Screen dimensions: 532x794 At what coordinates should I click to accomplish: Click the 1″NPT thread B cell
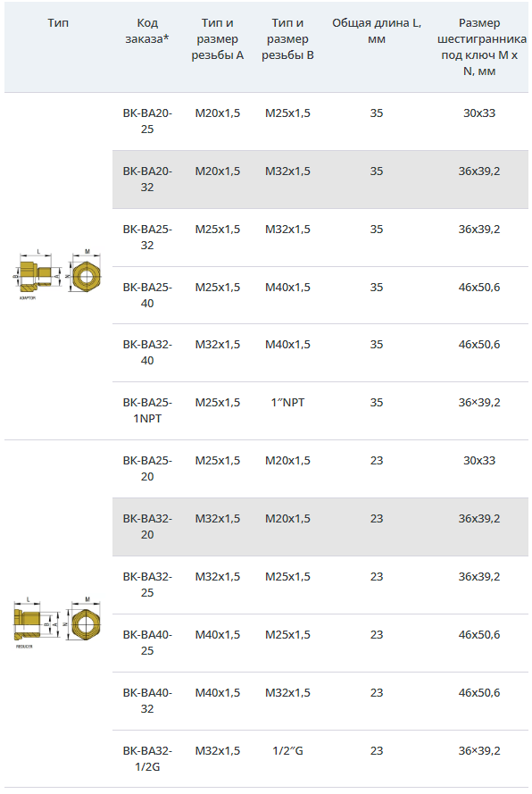tap(287, 403)
